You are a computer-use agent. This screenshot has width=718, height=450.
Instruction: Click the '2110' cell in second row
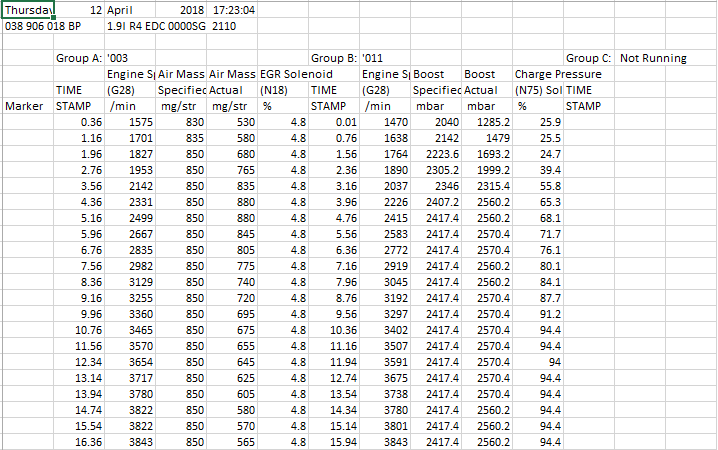(232, 26)
